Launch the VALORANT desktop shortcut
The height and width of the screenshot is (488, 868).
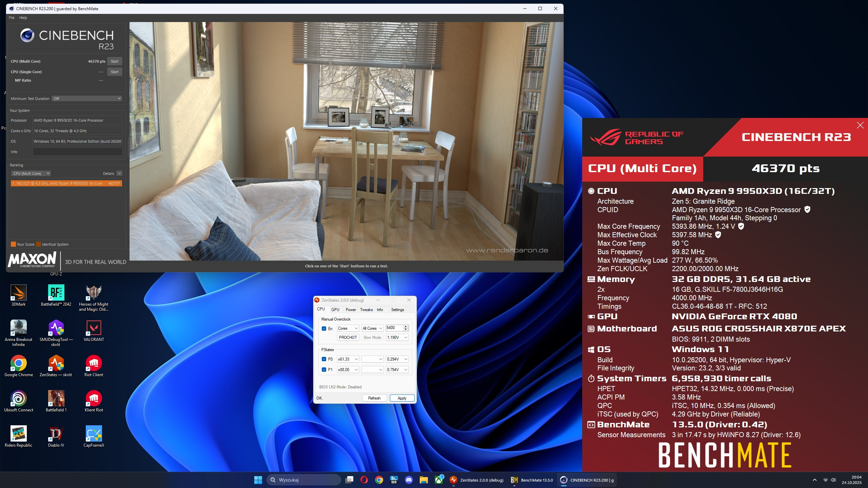pyautogui.click(x=94, y=328)
